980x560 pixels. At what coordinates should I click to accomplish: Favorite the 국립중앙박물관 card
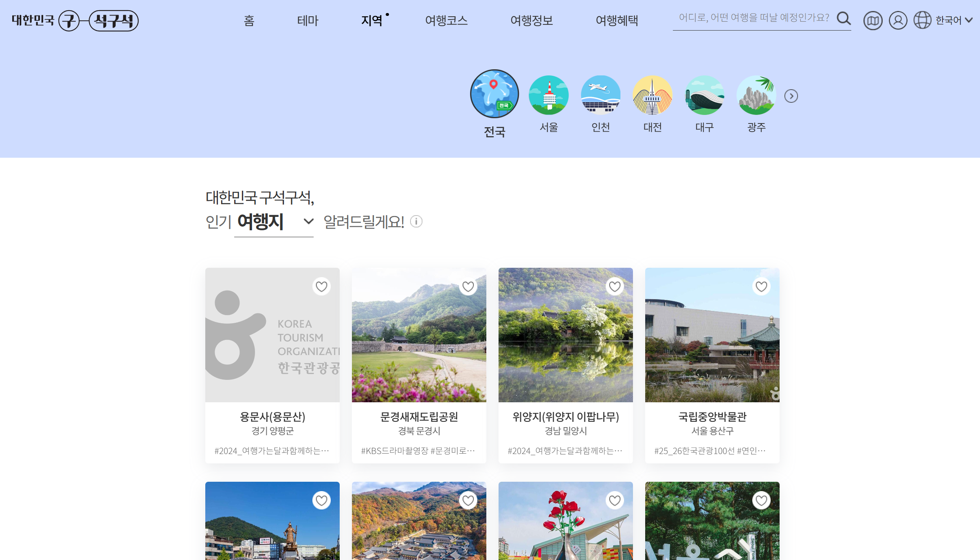click(x=761, y=287)
